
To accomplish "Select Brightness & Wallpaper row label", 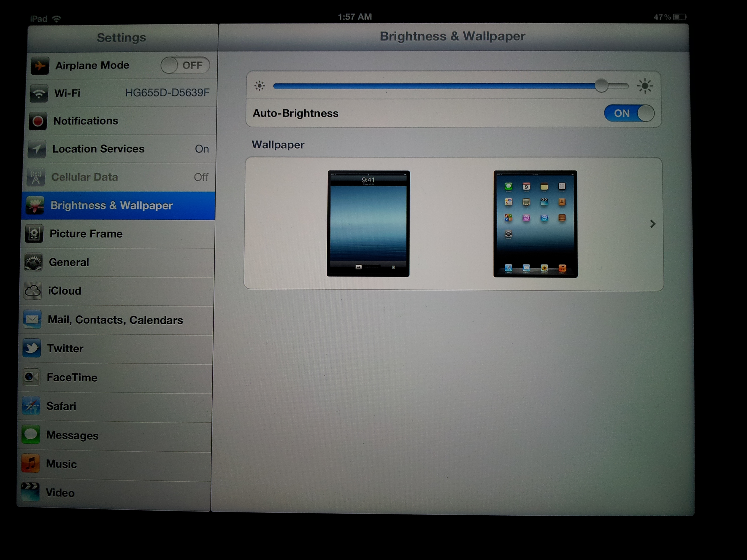I will click(x=111, y=206).
